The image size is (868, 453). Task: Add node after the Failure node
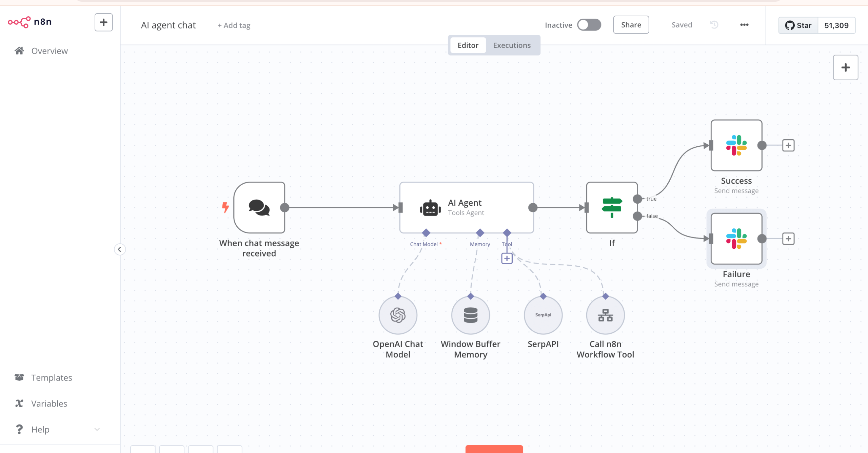(x=788, y=239)
